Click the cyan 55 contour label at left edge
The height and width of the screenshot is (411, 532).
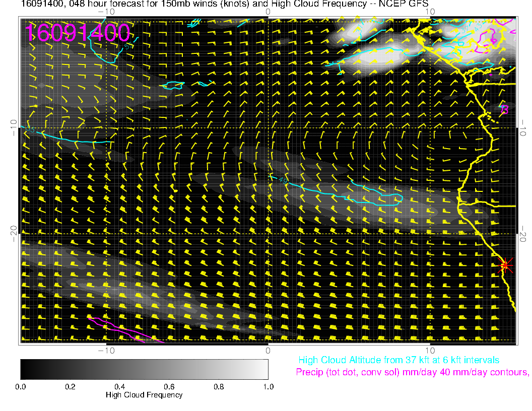click(30, 131)
